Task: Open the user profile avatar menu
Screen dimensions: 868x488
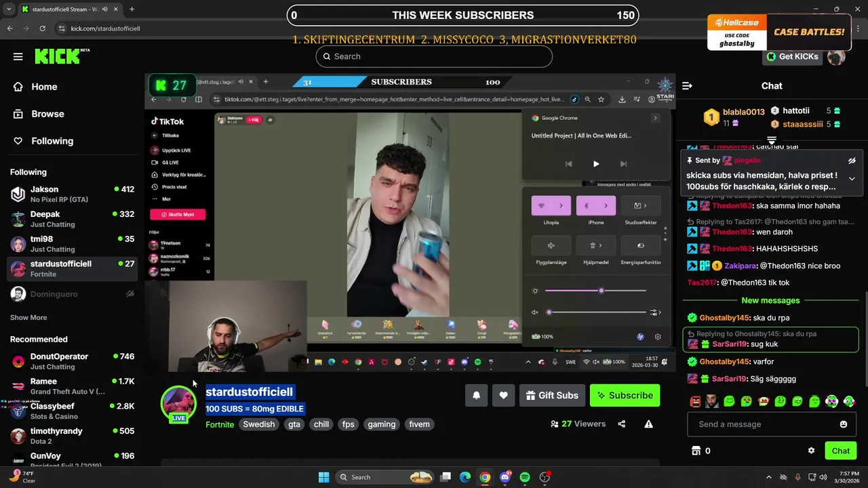Action: [837, 56]
